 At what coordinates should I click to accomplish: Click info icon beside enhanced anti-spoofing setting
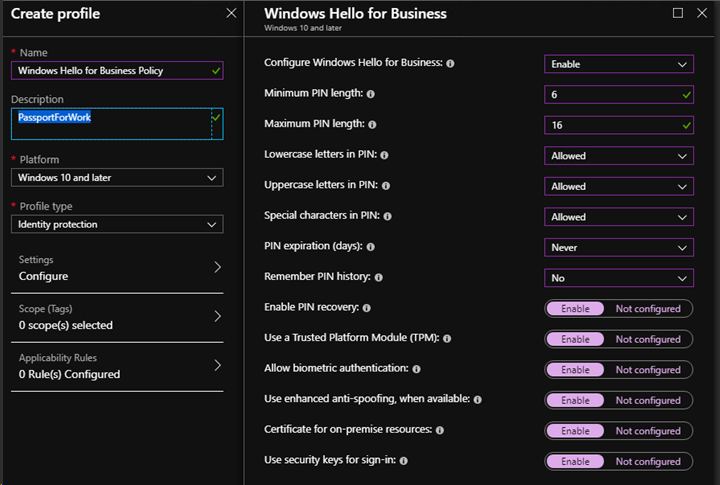click(x=478, y=400)
